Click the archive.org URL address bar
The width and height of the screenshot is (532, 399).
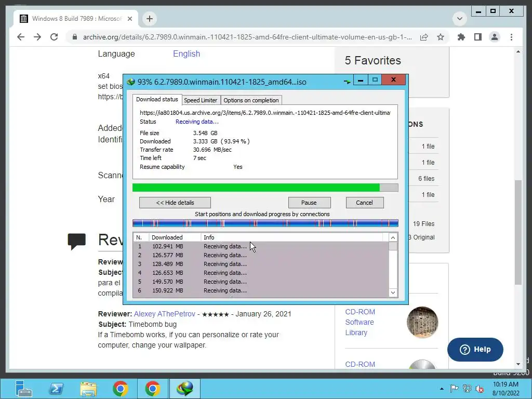(247, 37)
